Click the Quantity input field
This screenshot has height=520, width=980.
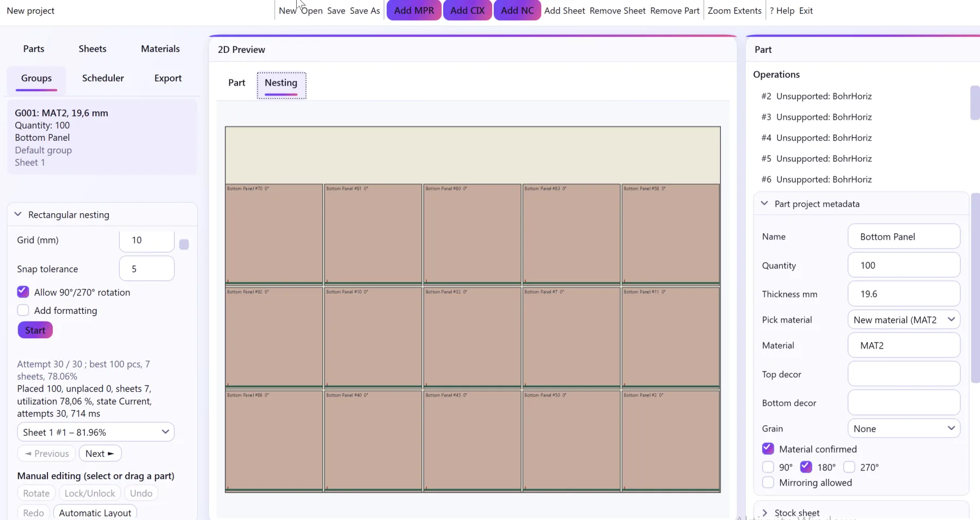[x=904, y=265]
